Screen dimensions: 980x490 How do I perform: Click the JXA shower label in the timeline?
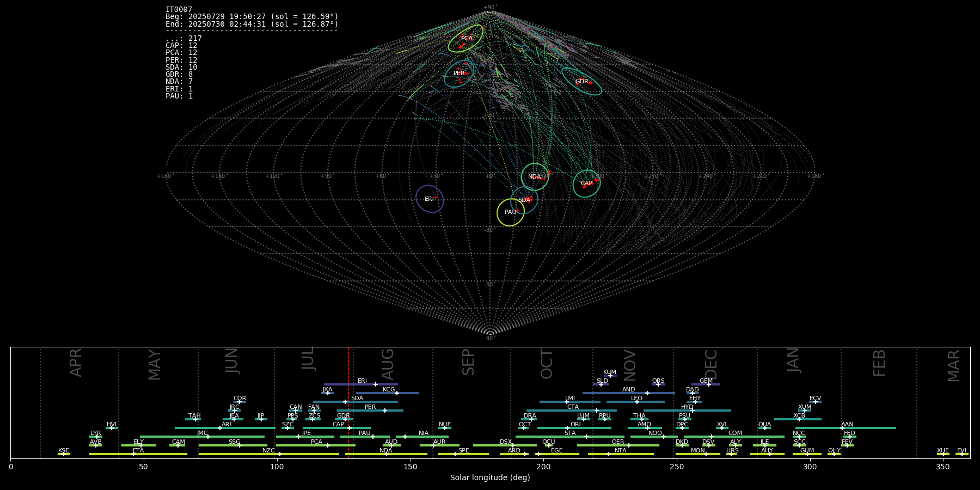point(327,390)
